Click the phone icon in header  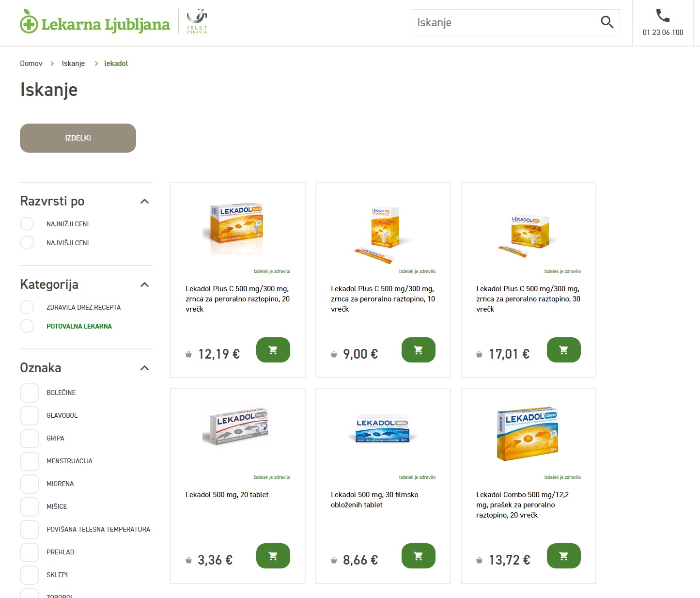tap(662, 16)
